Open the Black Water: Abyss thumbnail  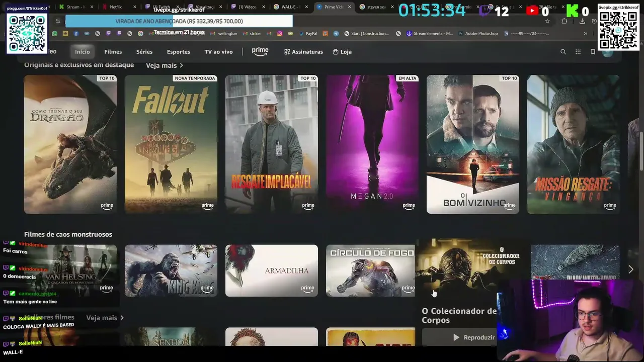[575, 262]
